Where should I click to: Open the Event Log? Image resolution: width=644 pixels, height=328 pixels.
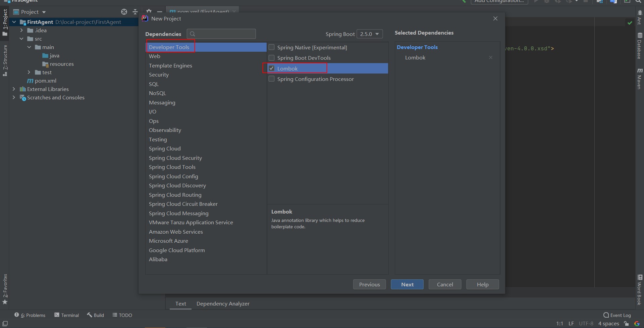617,315
